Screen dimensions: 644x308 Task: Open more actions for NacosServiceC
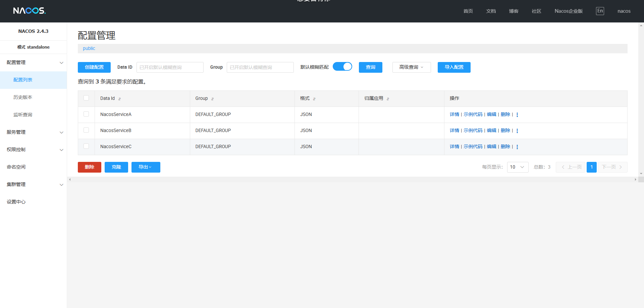pyautogui.click(x=517, y=147)
